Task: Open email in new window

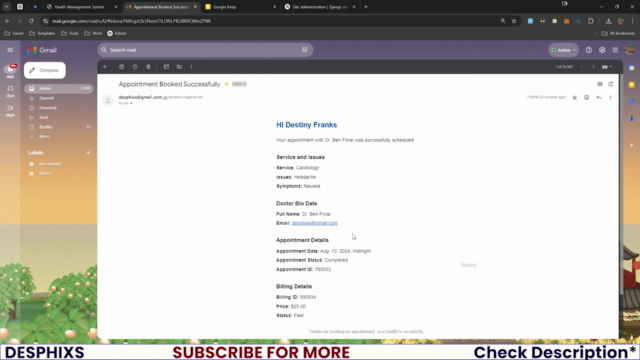Action: (611, 84)
